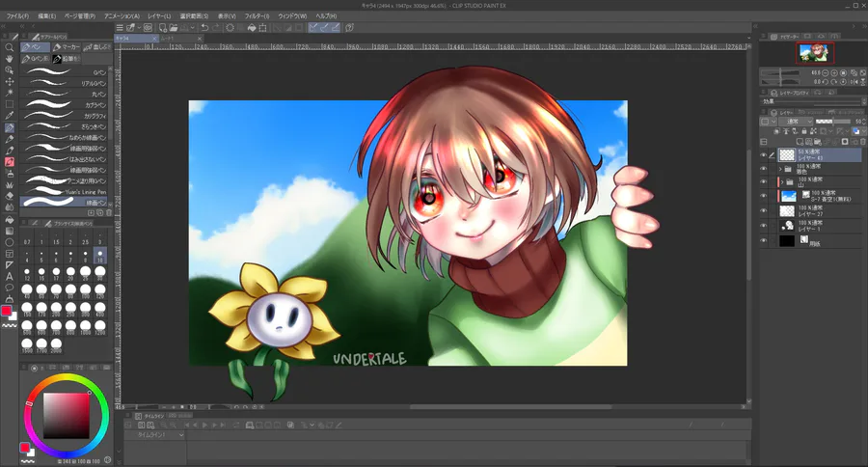The width and height of the screenshot is (868, 467).
Task: Select the Figure ellipse tool
Action: tap(10, 242)
